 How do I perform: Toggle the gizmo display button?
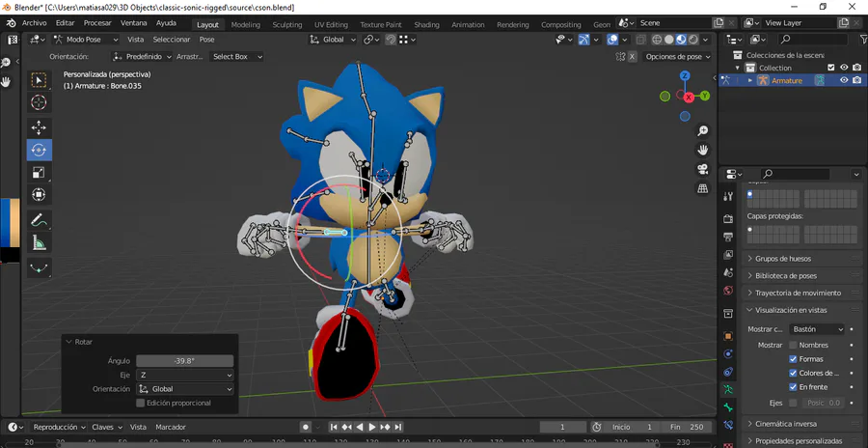click(584, 40)
